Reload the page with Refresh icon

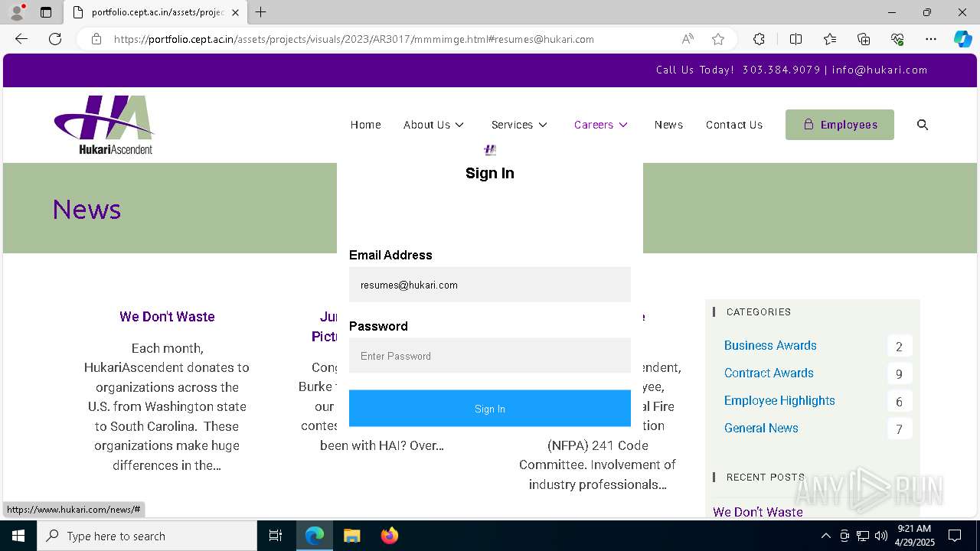point(55,39)
